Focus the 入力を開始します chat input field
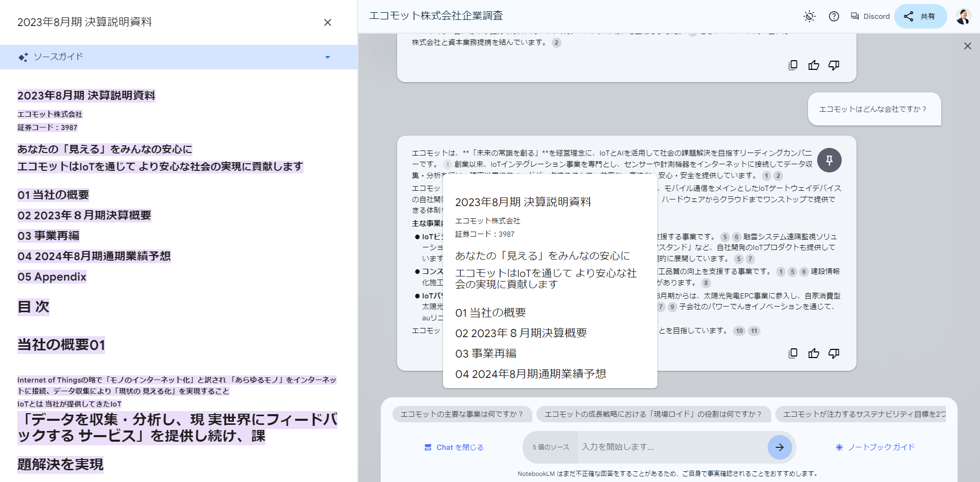 (672, 447)
